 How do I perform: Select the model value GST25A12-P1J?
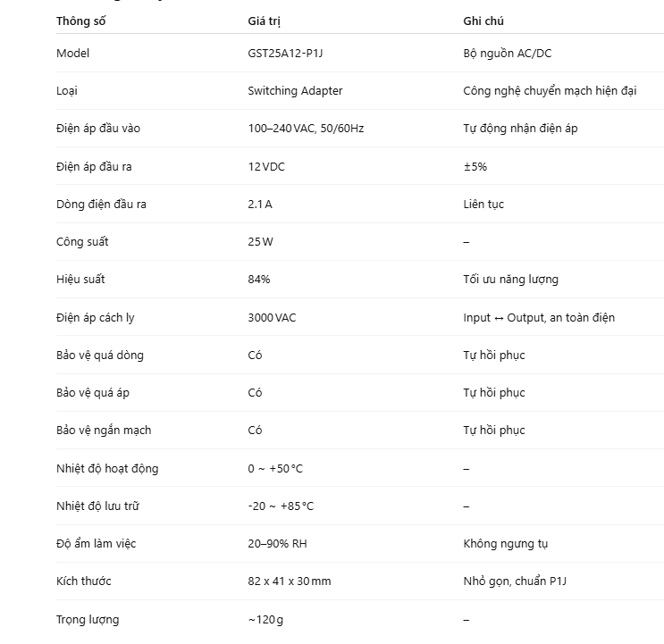[x=286, y=54]
